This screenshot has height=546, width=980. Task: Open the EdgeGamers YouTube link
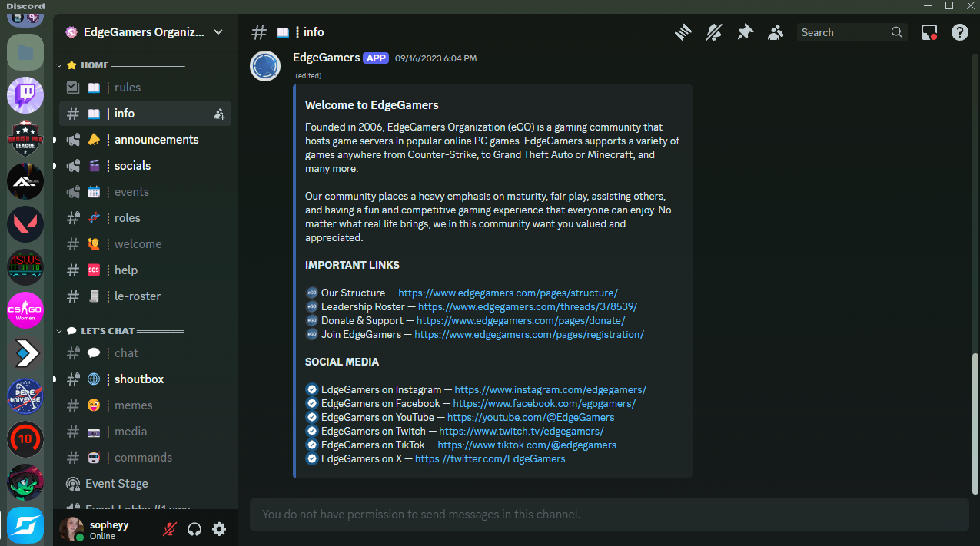[x=531, y=418]
